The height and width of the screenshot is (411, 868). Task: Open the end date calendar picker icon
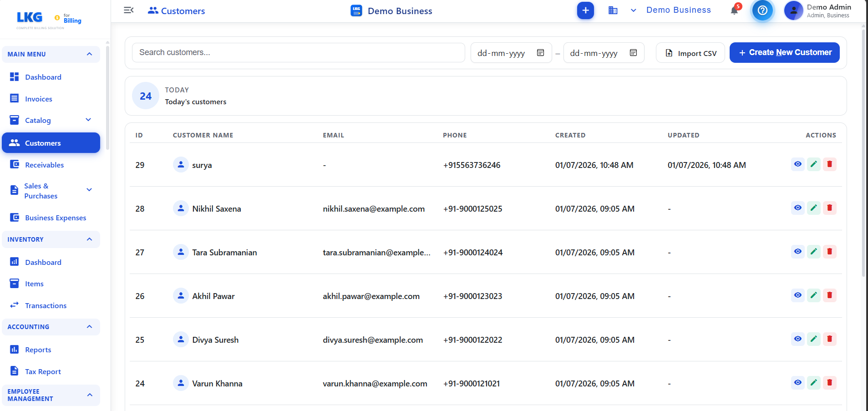click(x=633, y=53)
